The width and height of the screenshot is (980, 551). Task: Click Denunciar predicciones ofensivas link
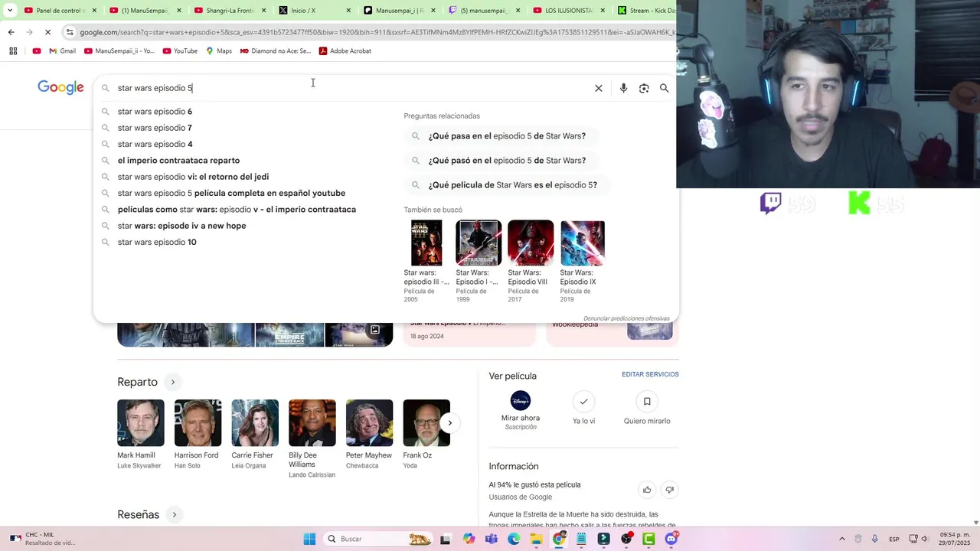pyautogui.click(x=626, y=318)
